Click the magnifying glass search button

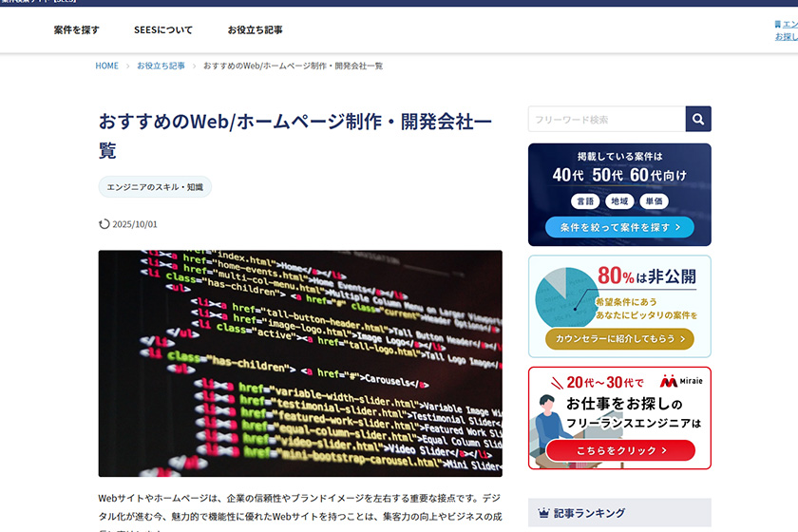click(698, 119)
